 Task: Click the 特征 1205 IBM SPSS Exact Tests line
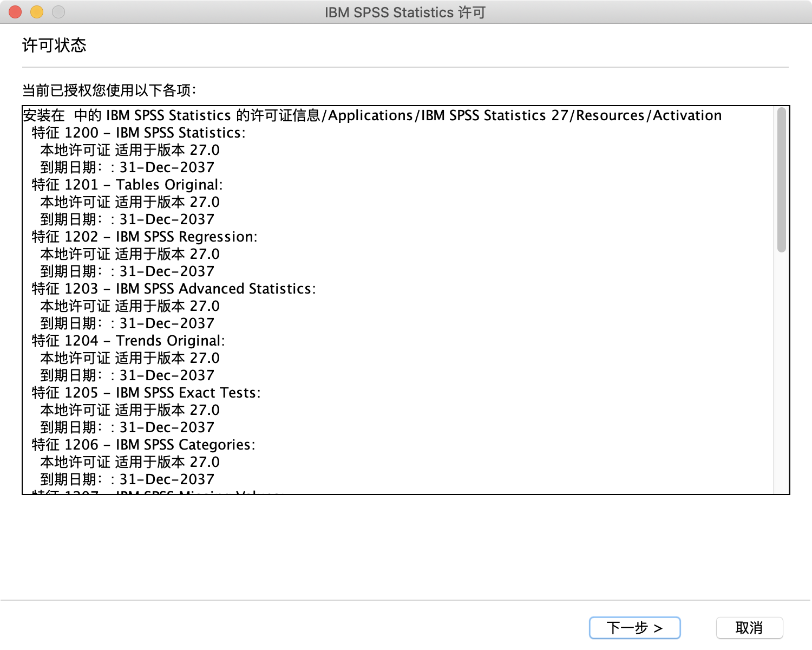point(146,393)
